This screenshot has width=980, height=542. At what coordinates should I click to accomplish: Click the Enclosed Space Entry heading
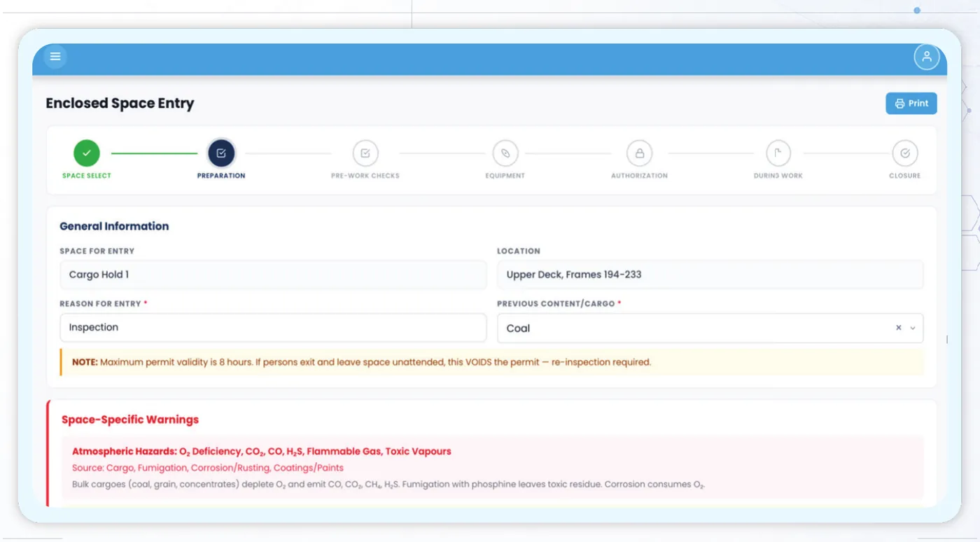click(x=120, y=104)
